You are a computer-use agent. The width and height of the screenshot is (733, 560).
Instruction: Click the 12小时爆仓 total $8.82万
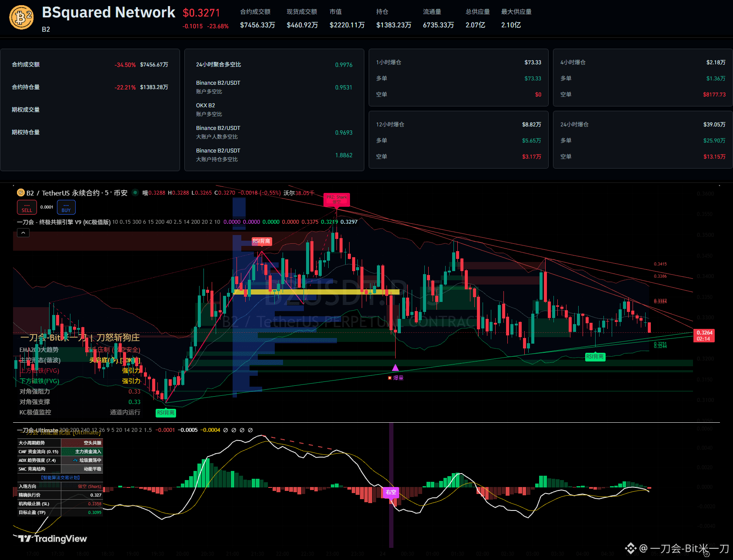pos(531,124)
